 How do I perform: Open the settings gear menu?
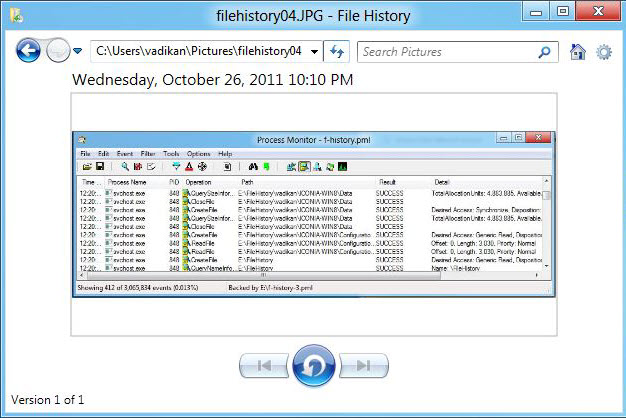604,52
